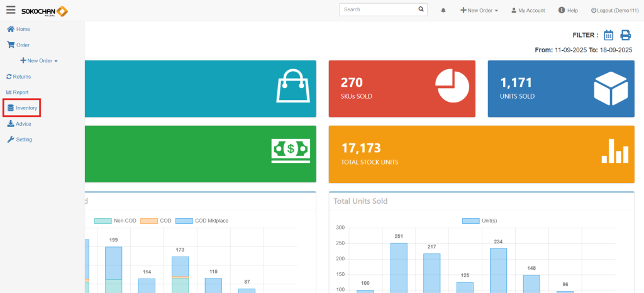The image size is (644, 293).
Task: Open the Report sidebar section
Action: coord(17,92)
